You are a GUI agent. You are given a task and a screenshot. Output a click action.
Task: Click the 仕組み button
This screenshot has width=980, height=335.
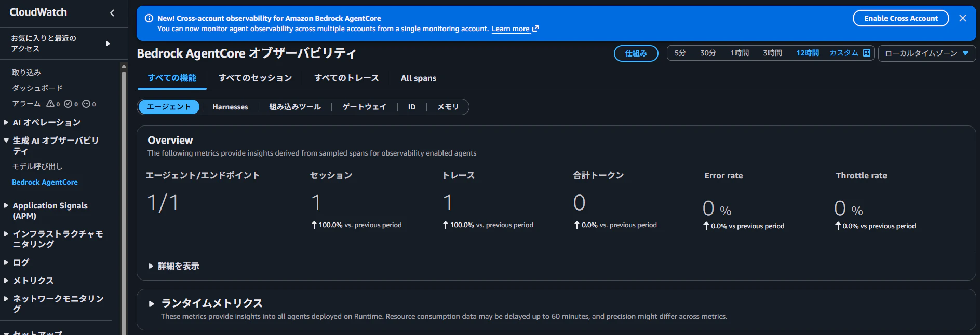coord(636,53)
